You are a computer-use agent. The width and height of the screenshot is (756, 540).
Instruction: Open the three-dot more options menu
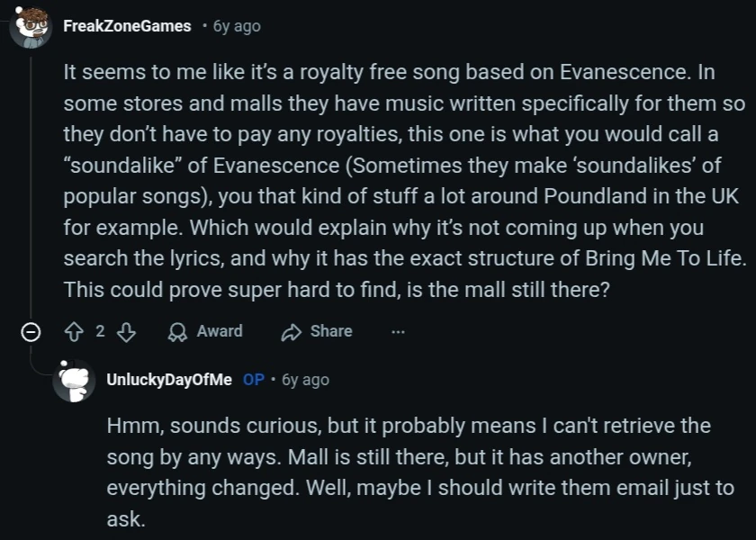(x=398, y=332)
